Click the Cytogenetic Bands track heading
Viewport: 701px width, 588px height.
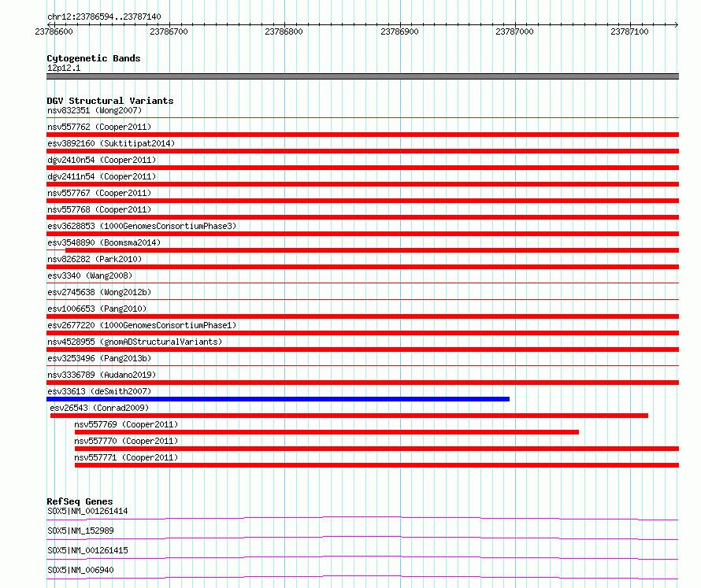[x=94, y=58]
